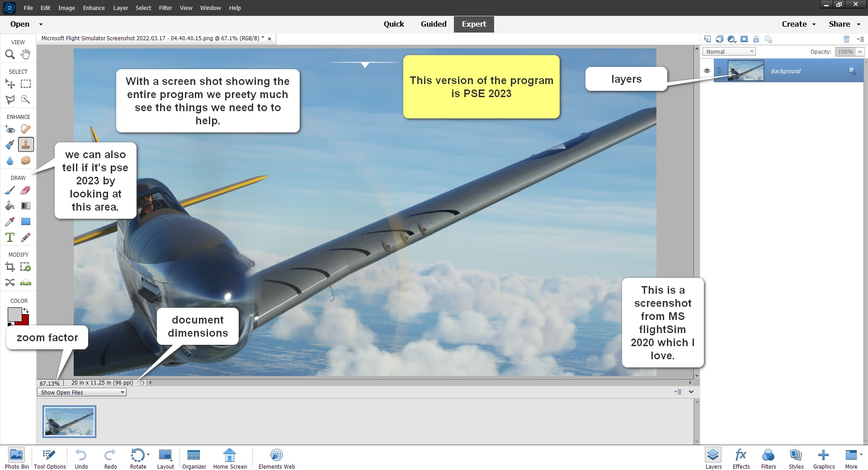Select the Red Eye Removal tool
The width and height of the screenshot is (868, 470).
point(10,129)
